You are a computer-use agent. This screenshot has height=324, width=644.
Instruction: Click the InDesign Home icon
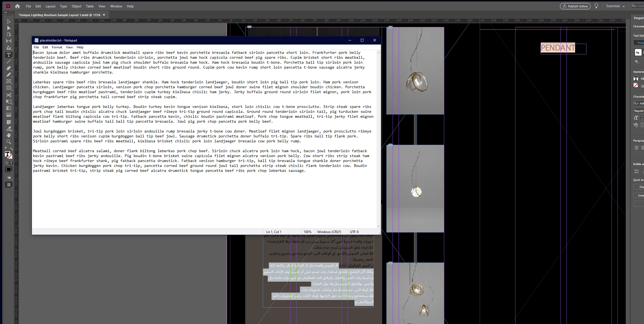(17, 6)
